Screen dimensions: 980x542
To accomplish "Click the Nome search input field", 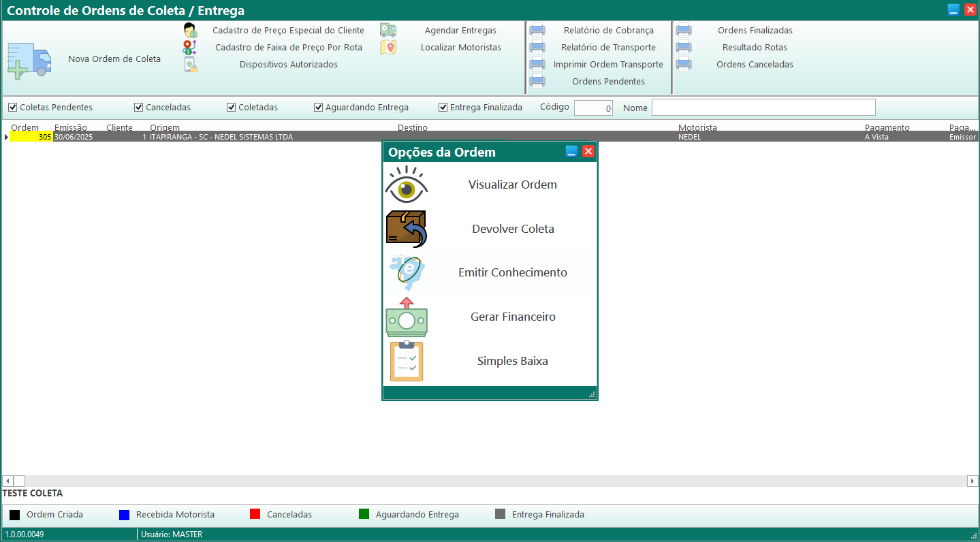I will 763,108.
